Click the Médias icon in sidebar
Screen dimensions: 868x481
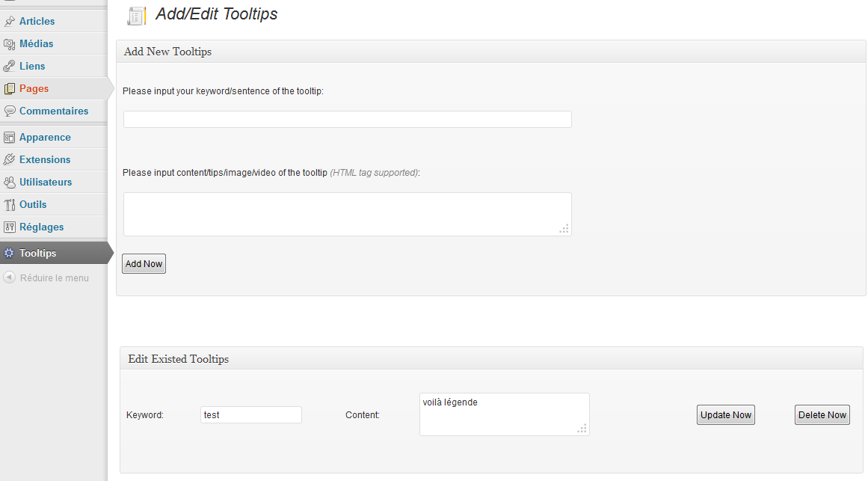(10, 44)
